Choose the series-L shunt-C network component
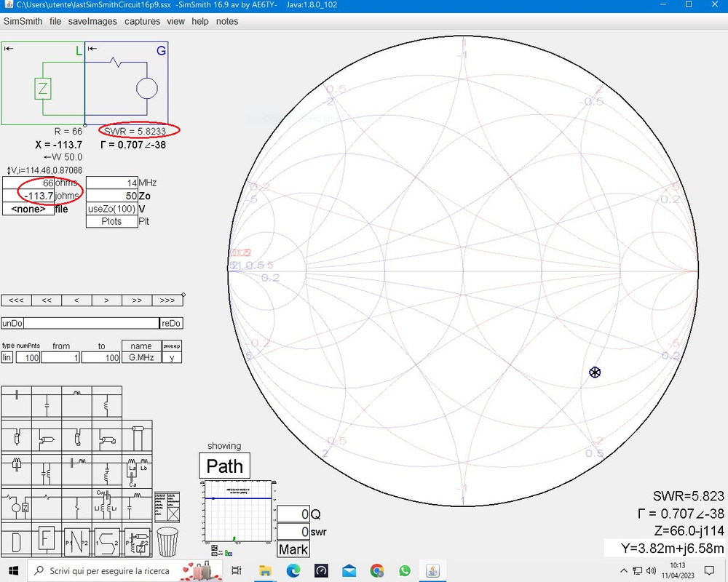This screenshot has width=728, height=582. point(137,504)
